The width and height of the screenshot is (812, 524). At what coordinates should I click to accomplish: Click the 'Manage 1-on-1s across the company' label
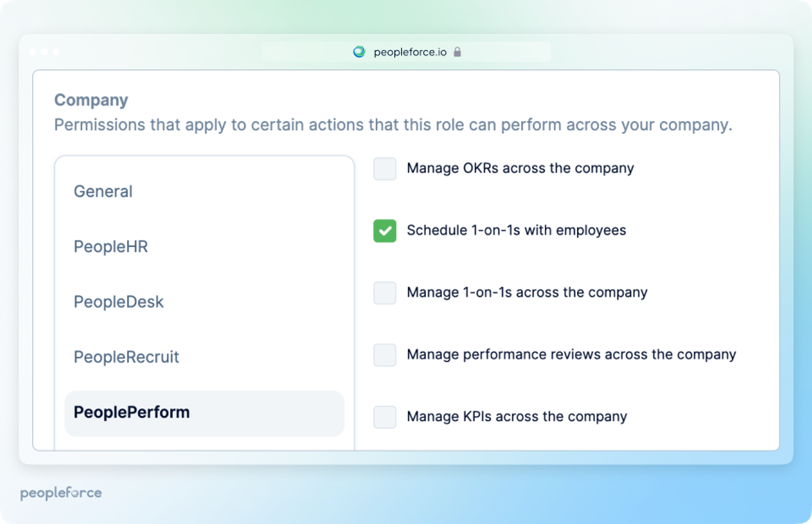pyautogui.click(x=527, y=292)
